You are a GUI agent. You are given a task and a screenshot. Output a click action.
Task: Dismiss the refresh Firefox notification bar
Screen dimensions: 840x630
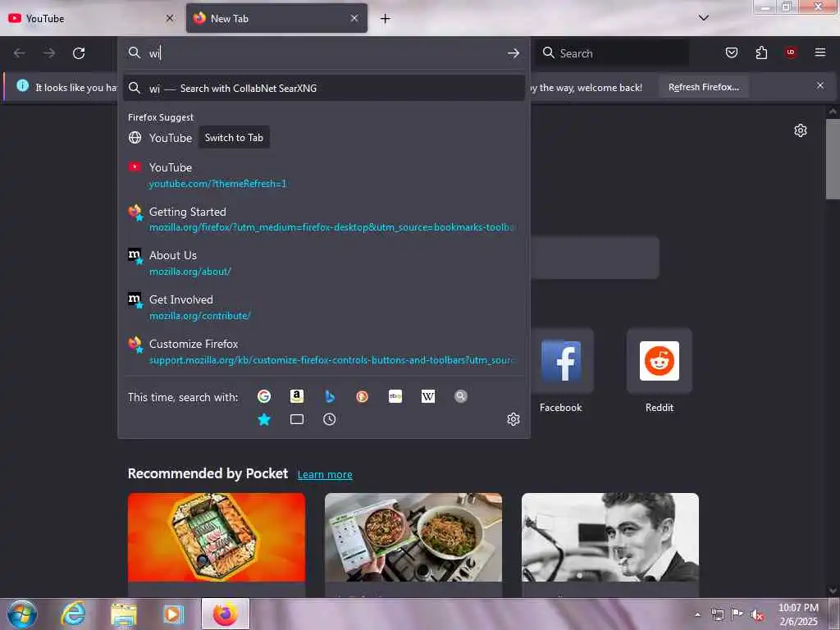click(820, 85)
